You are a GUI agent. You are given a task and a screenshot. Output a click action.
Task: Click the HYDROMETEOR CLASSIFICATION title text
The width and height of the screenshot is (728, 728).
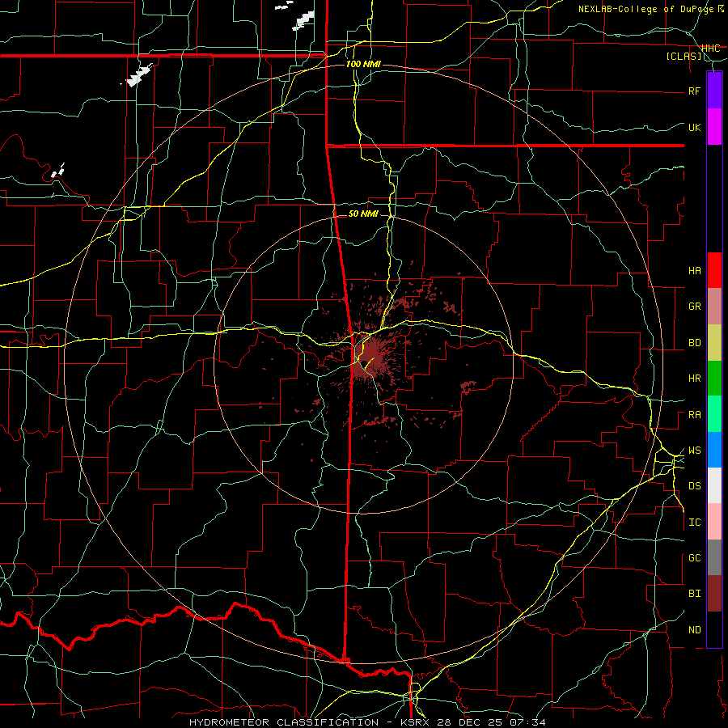pos(284,722)
